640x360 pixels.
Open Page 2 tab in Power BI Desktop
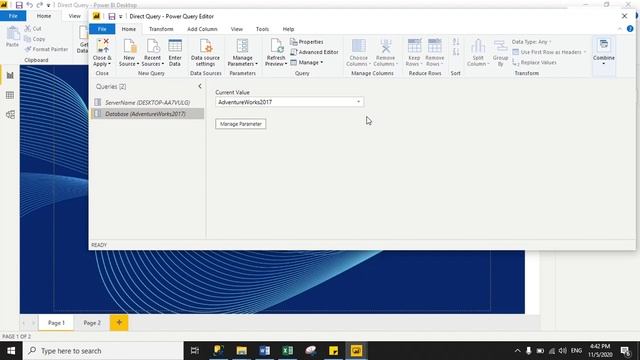click(92, 323)
